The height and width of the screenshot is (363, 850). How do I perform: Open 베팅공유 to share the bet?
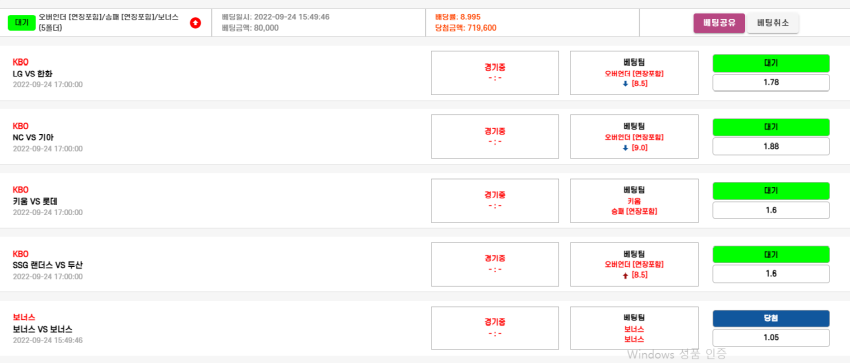tap(719, 23)
